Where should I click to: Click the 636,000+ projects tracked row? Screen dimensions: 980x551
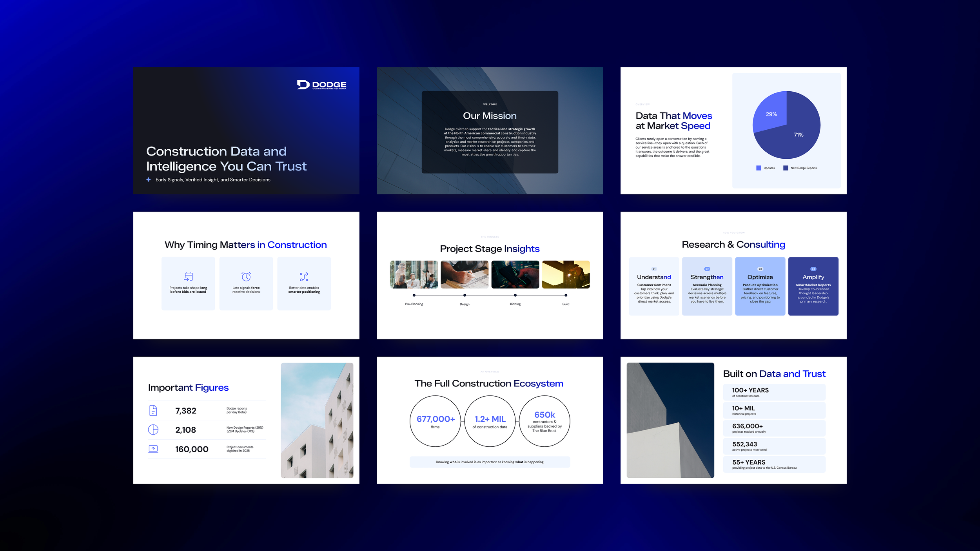774,428
